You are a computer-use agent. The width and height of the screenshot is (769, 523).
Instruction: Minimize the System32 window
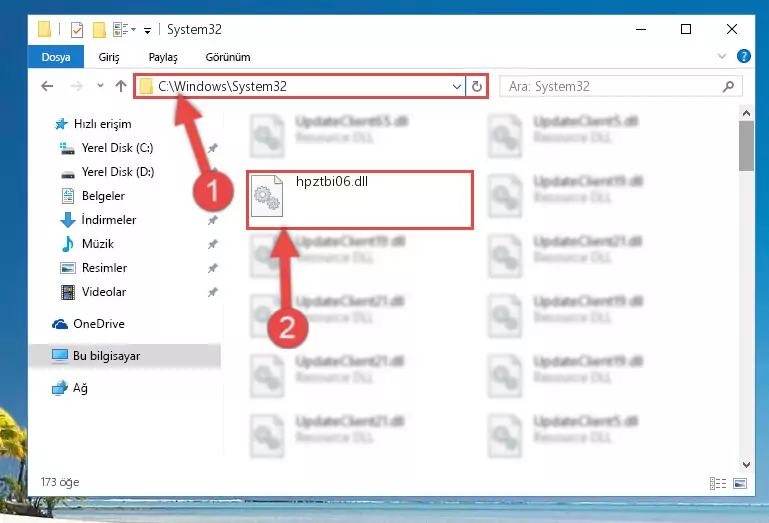(641, 29)
